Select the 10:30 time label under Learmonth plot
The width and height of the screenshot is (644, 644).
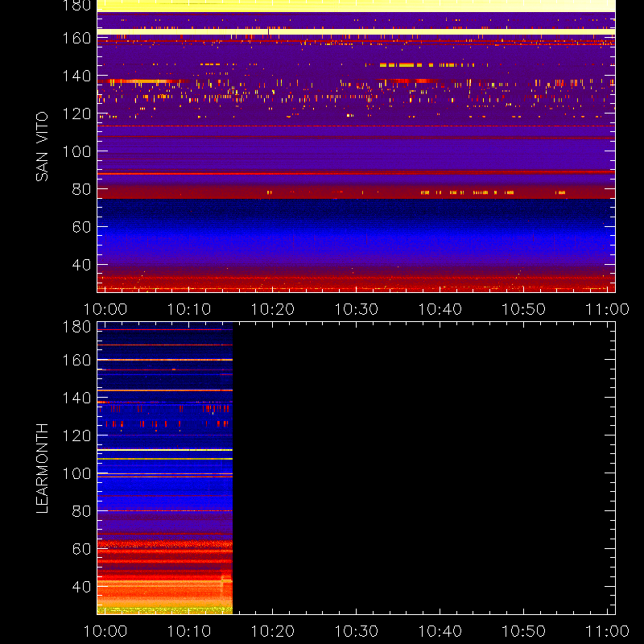click(x=356, y=631)
